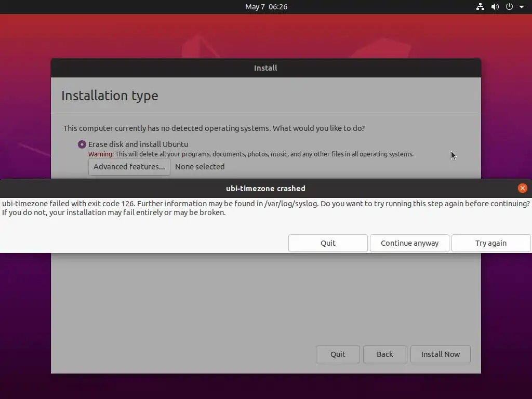Screen dimensions: 532x399
Task: Click the 'None selected' text
Action: 200,167
